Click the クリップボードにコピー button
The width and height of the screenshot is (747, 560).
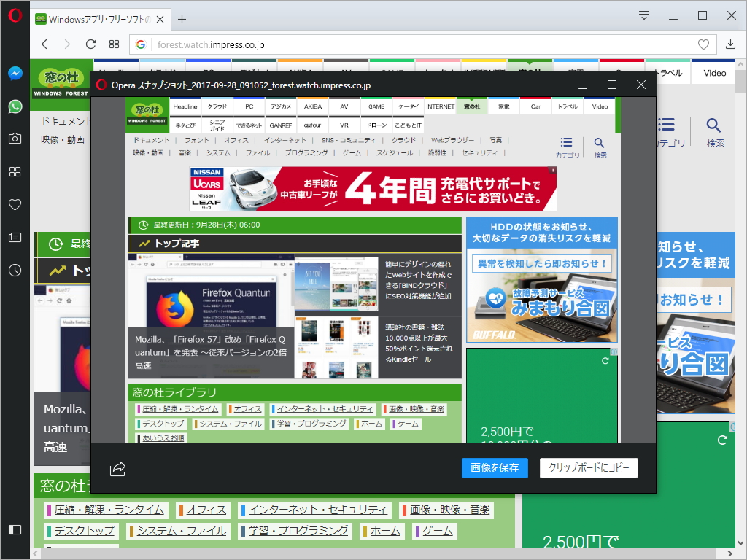point(589,468)
